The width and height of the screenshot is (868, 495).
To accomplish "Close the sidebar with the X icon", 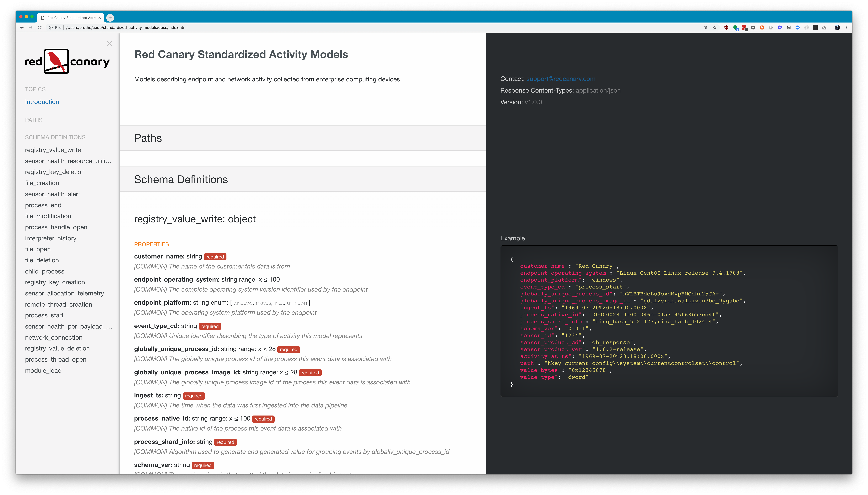I will pyautogui.click(x=109, y=43).
